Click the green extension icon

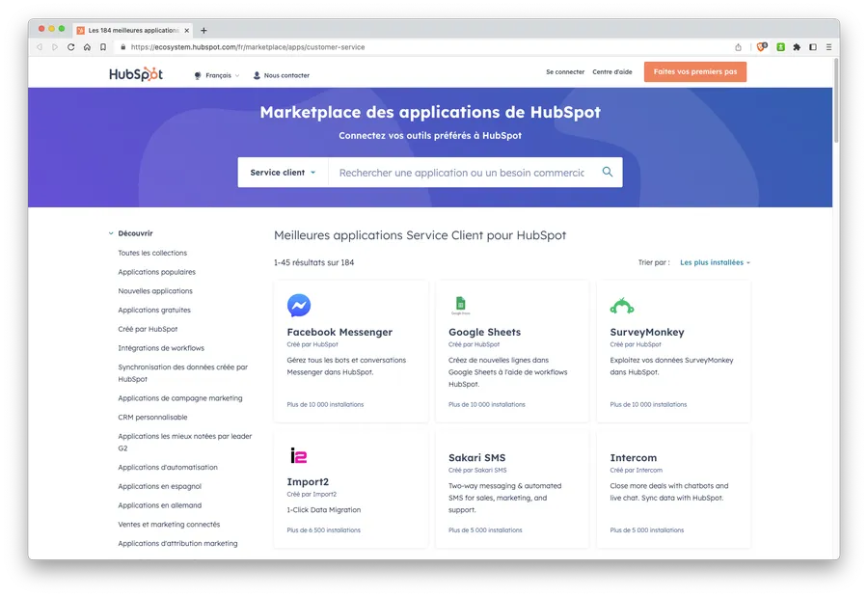[x=780, y=47]
